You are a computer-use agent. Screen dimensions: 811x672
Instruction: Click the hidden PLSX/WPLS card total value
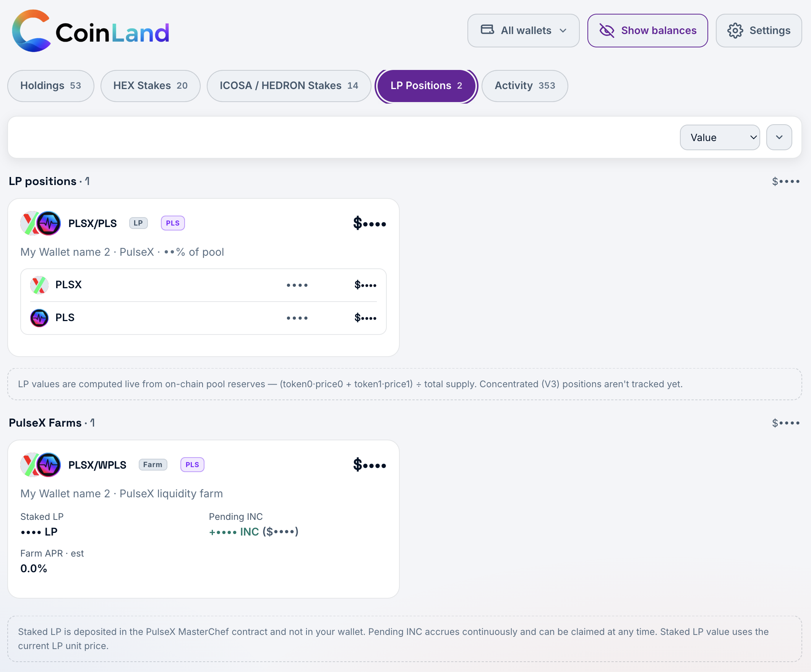[x=370, y=464]
